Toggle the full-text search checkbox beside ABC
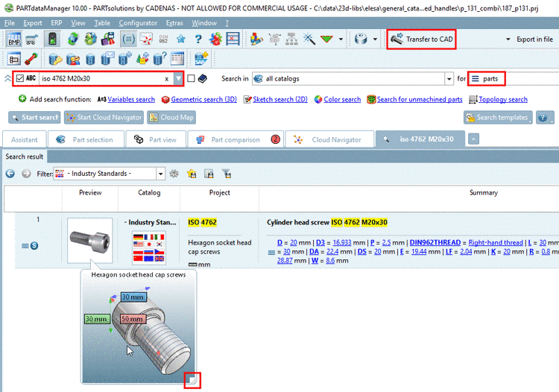 coord(19,78)
